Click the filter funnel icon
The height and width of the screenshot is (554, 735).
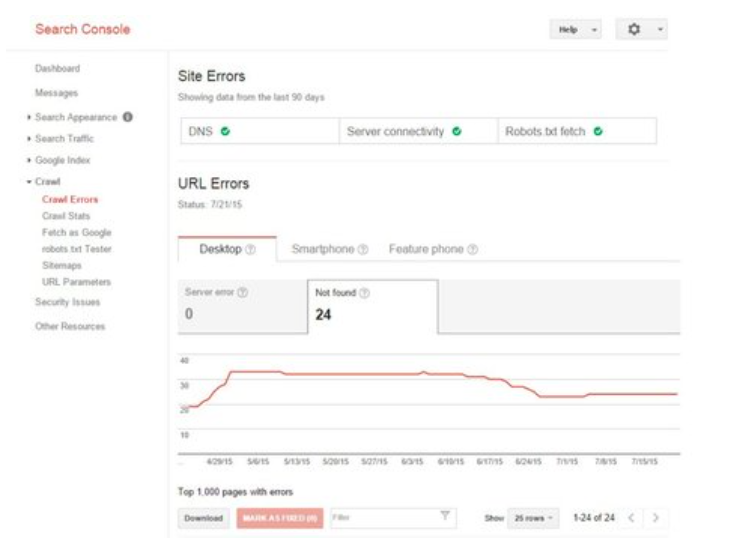click(445, 516)
